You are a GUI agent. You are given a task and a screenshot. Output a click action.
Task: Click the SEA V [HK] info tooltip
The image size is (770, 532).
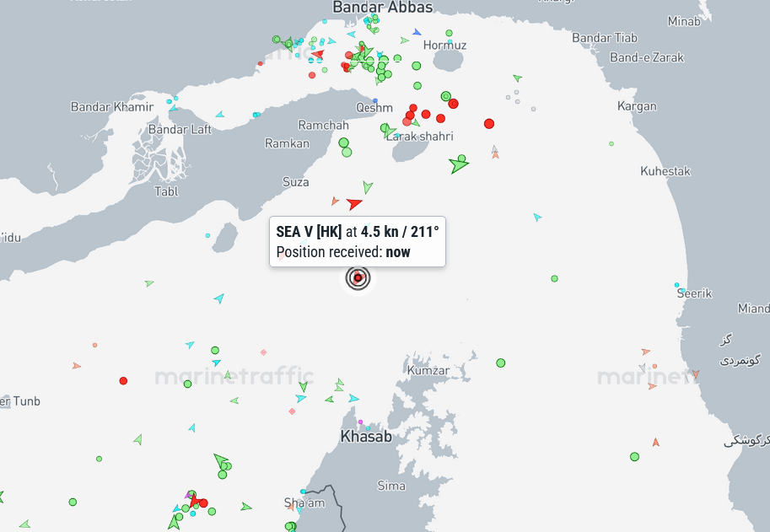coord(358,241)
